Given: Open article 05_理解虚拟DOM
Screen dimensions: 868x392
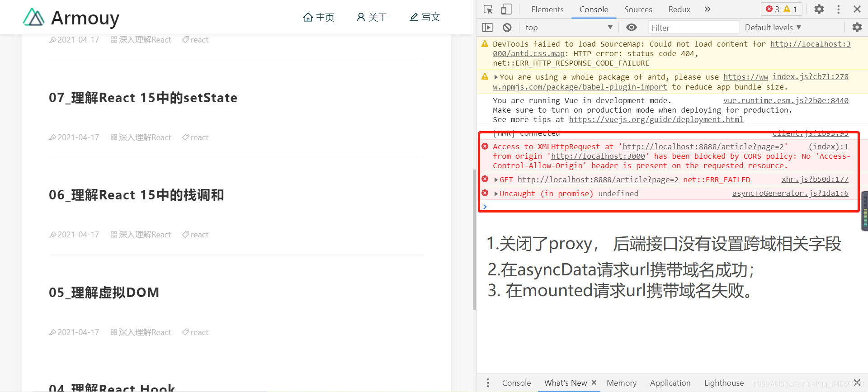Looking at the screenshot, I should tap(104, 293).
